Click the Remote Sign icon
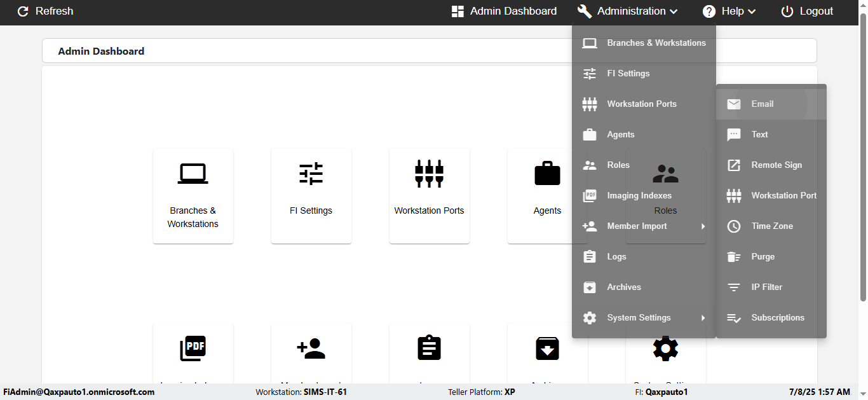Screen dimensions: 868x400 (734, 165)
